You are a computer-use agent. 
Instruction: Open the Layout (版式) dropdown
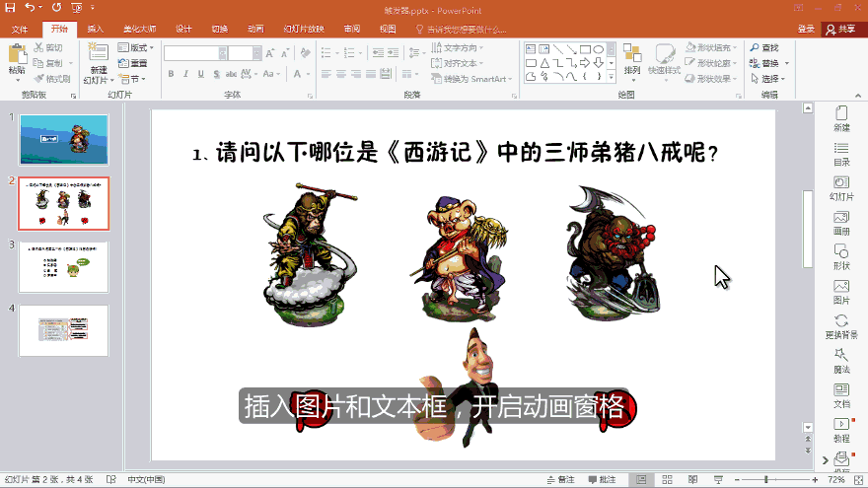coord(136,47)
